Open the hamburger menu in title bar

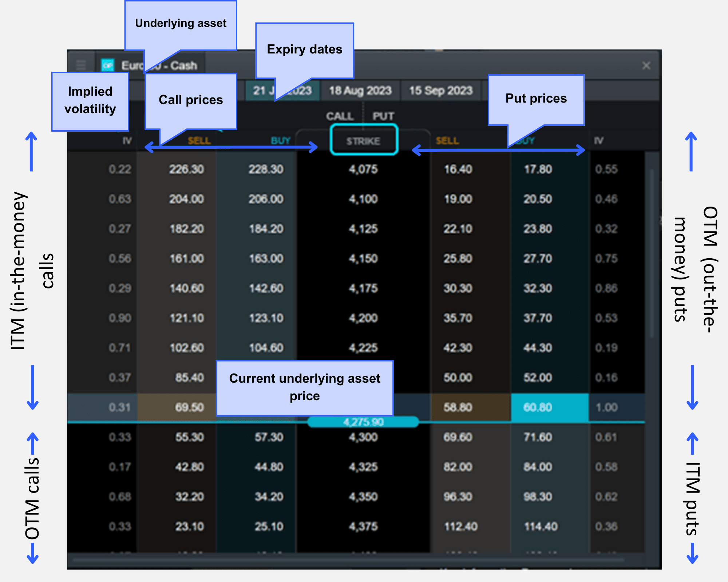point(81,65)
